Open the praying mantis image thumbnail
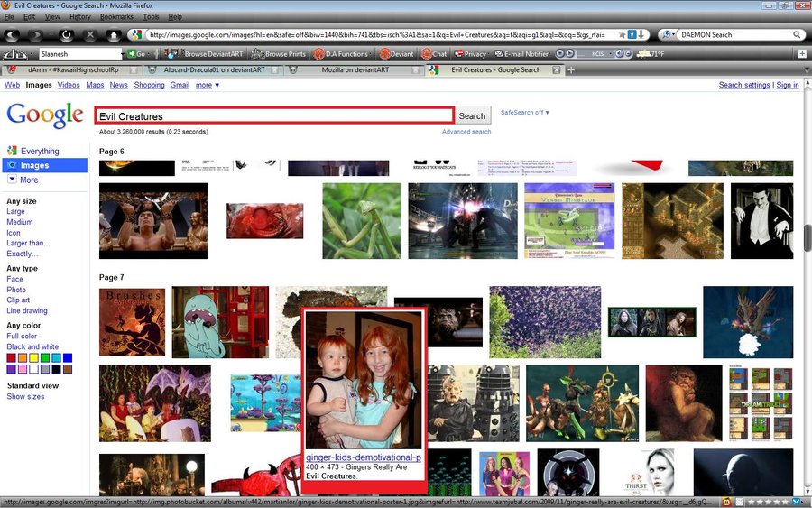This screenshot has height=508, width=812. coord(362,220)
